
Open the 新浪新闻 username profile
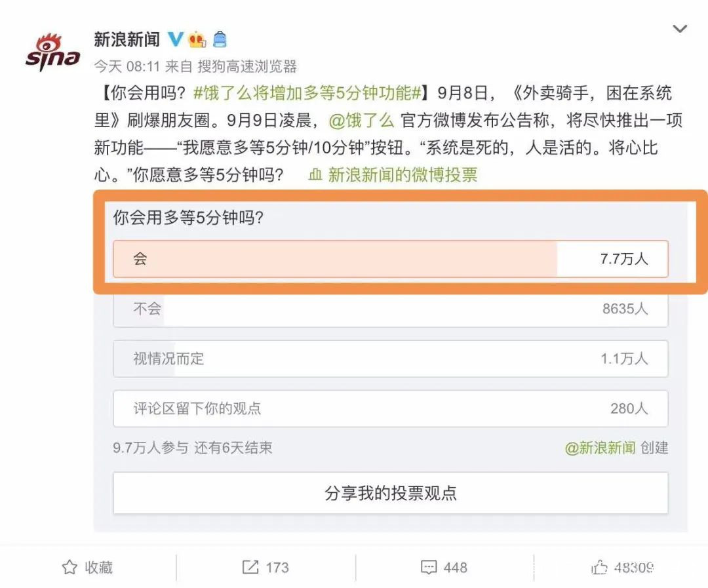coord(127,39)
